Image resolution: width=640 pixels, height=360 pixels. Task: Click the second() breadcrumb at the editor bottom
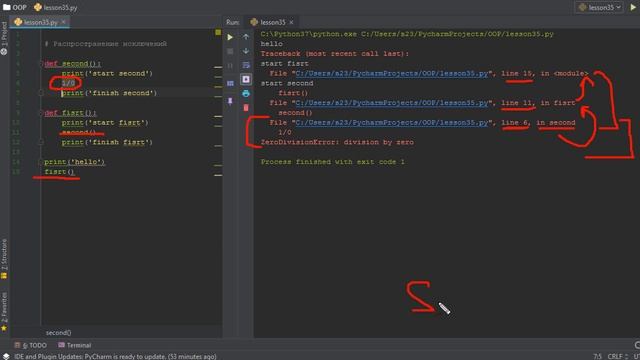tap(58, 333)
